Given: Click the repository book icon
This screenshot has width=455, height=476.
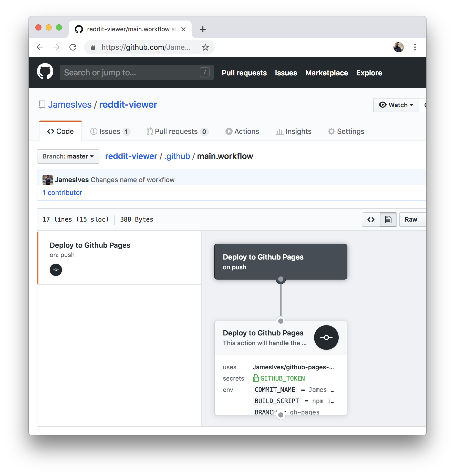Looking at the screenshot, I should (x=42, y=105).
